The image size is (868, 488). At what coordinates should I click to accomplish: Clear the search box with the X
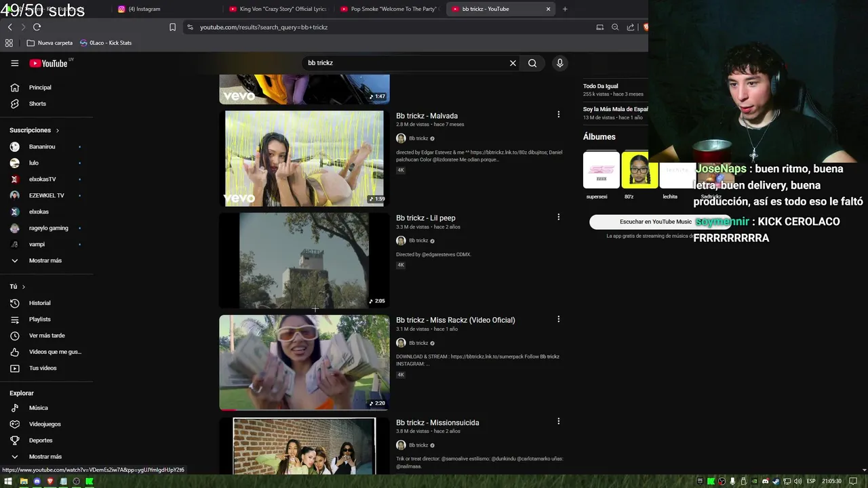point(513,63)
